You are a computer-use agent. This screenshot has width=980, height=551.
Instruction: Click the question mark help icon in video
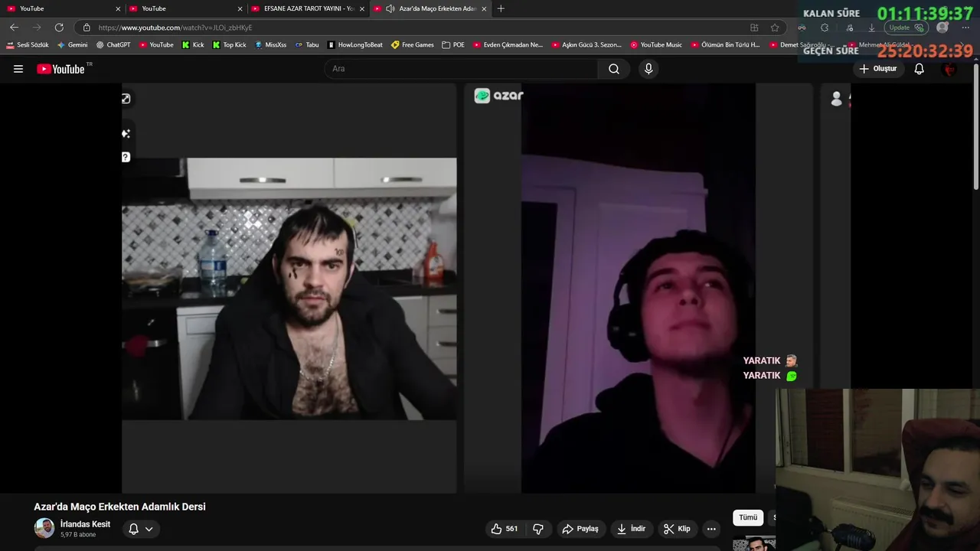pos(126,157)
